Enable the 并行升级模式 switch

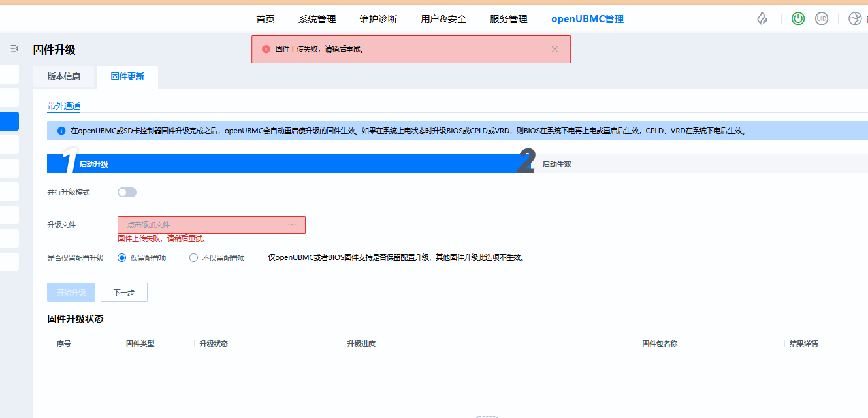[x=127, y=192]
